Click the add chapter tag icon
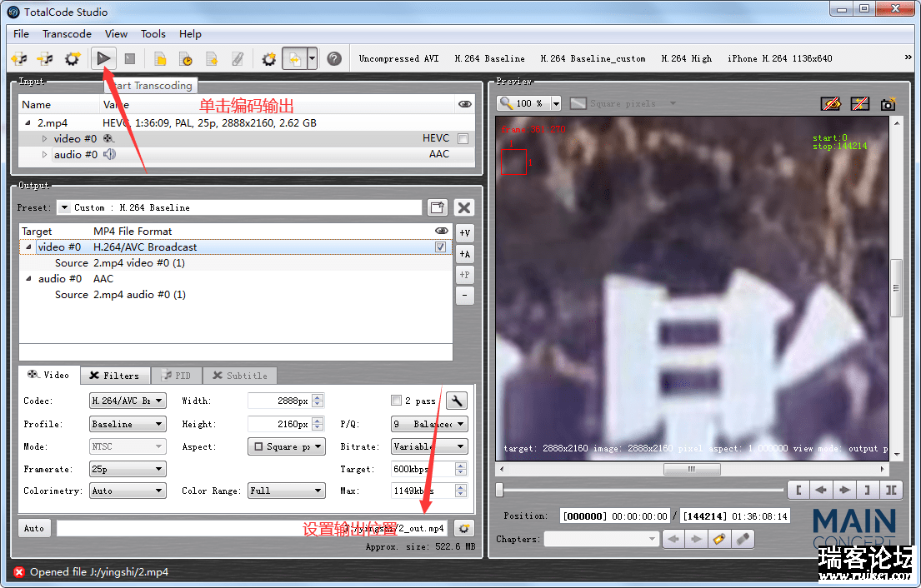This screenshot has width=921, height=588. [x=719, y=539]
